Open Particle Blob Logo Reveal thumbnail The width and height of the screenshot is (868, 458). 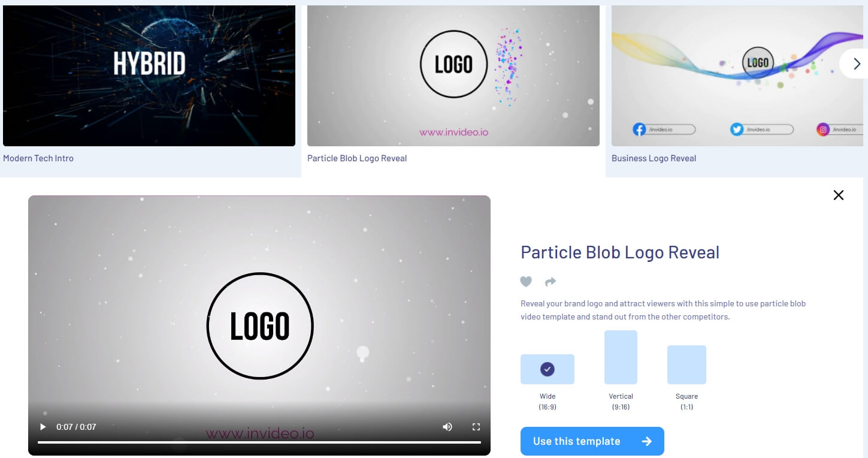coord(453,76)
